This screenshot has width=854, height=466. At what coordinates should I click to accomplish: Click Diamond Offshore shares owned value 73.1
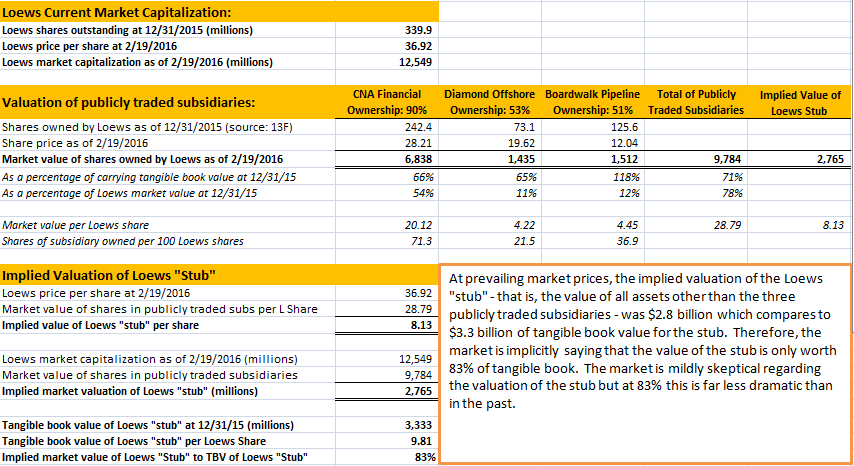(524, 127)
